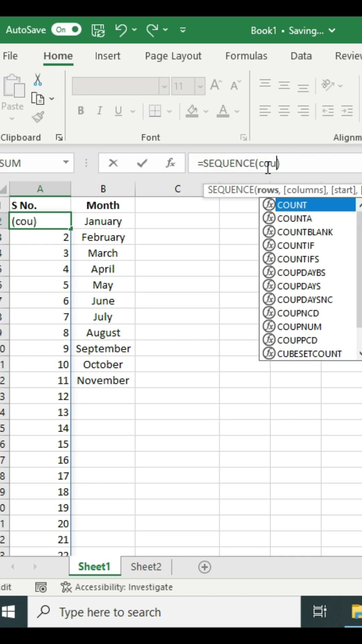The height and width of the screenshot is (644, 362).
Task: Expand the Book1 Saving title dropdown
Action: (332, 31)
